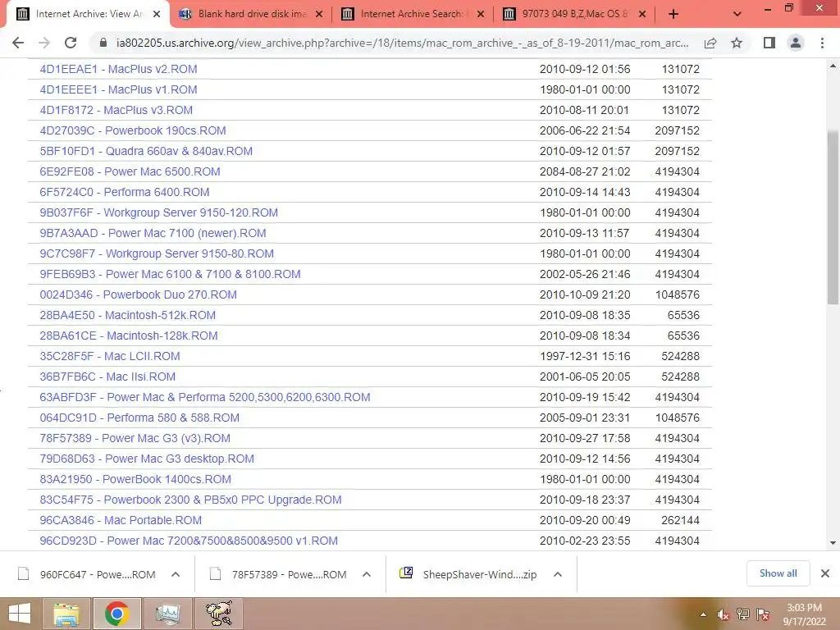Close the Internet Archive Search tab
This screenshot has height=630, width=840.
pos(481,15)
